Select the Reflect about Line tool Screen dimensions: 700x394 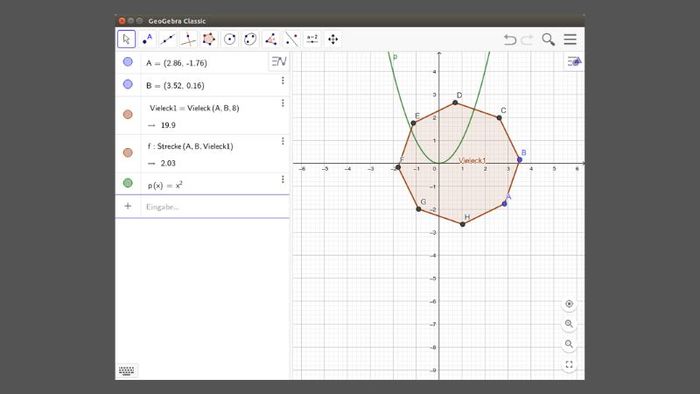point(292,39)
